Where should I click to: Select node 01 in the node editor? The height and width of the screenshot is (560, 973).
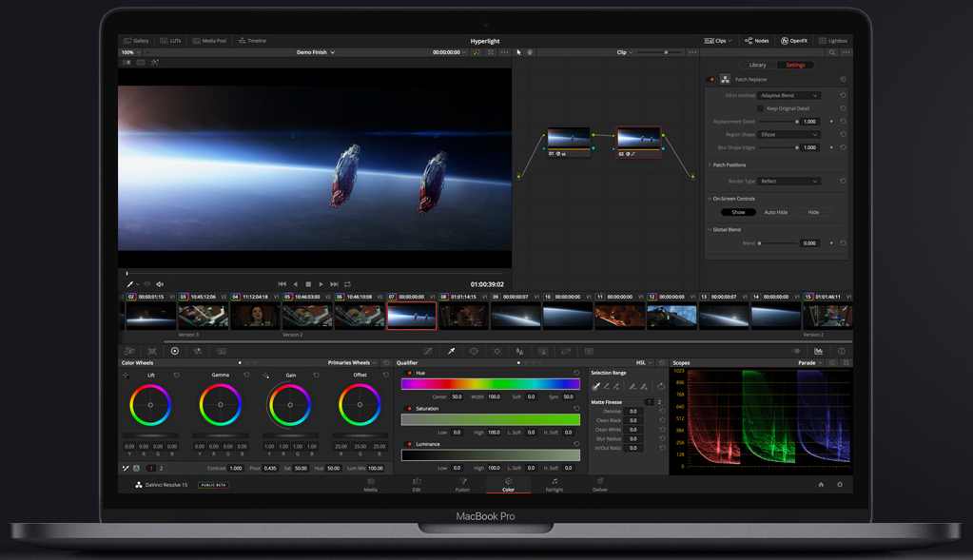(x=569, y=142)
